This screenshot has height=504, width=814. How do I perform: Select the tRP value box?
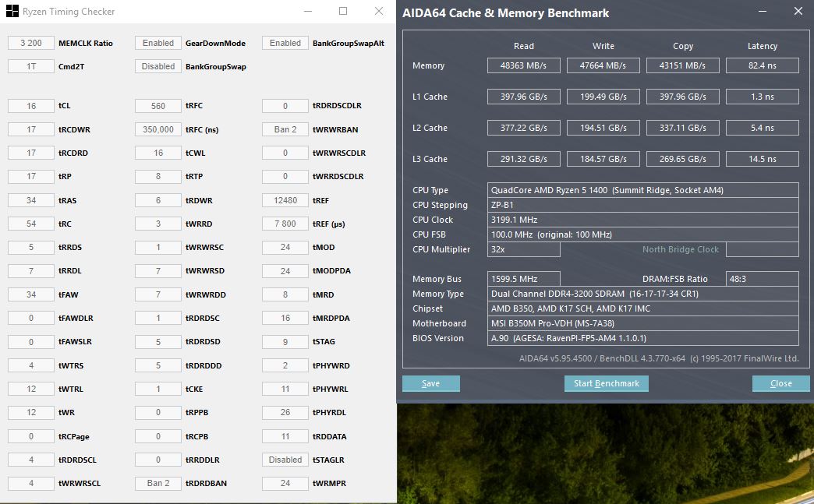(x=31, y=176)
